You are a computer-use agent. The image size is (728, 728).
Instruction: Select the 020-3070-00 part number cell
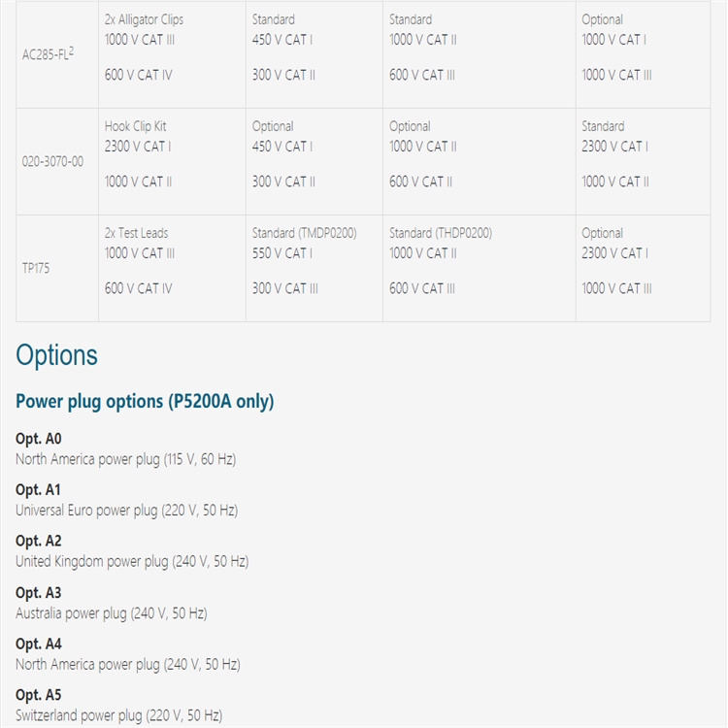tap(52, 161)
